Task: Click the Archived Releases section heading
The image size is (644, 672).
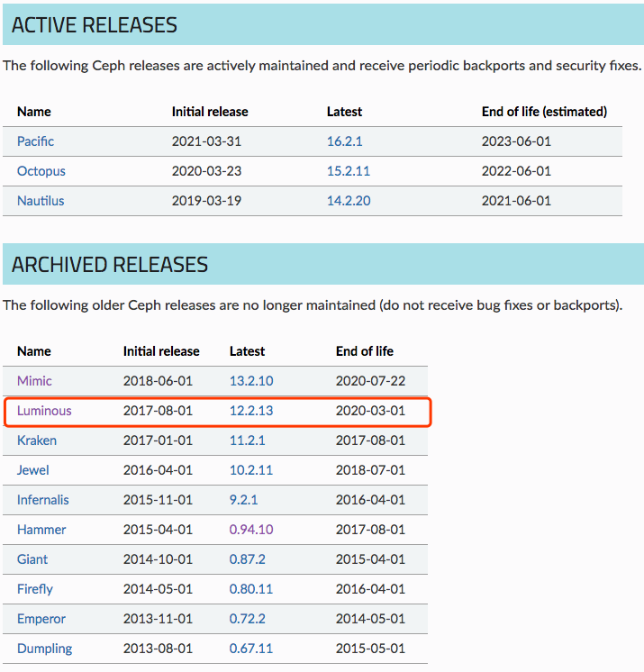Action: 110,265
